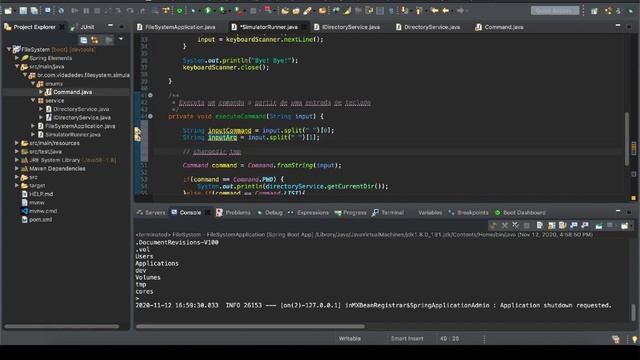
Task: Collapse the service package
Action: point(33,100)
